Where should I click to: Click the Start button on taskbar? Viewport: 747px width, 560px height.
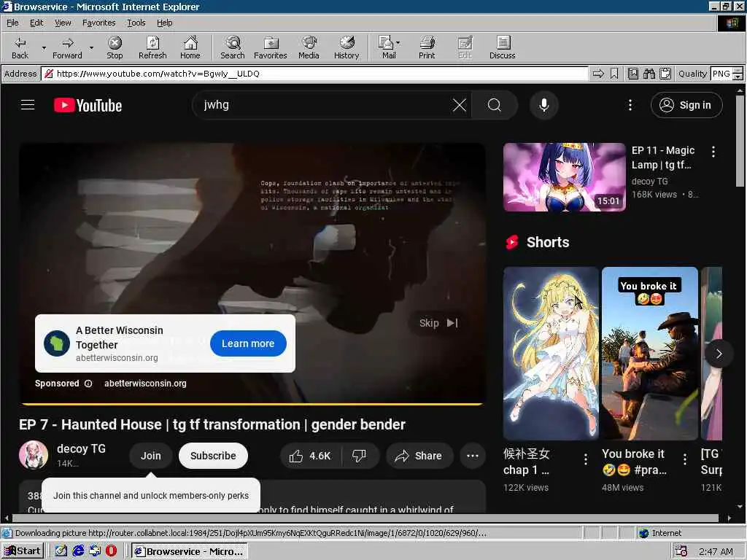click(x=23, y=551)
